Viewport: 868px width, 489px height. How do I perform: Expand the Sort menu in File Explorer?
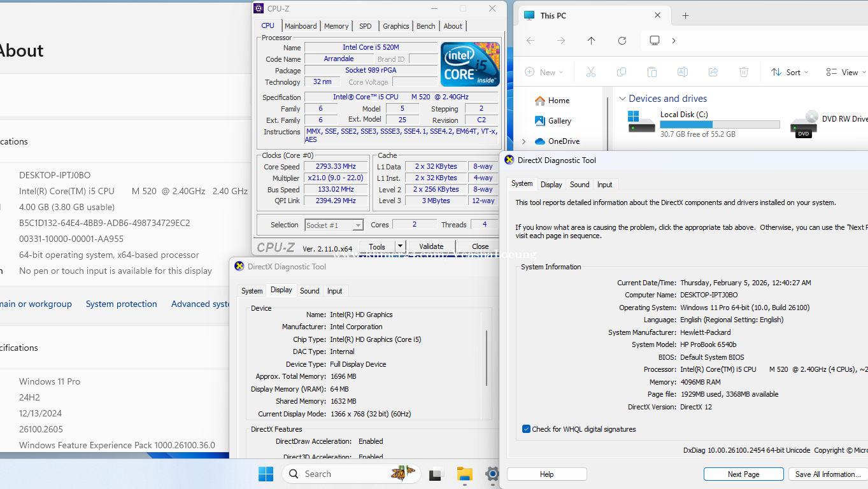790,73
